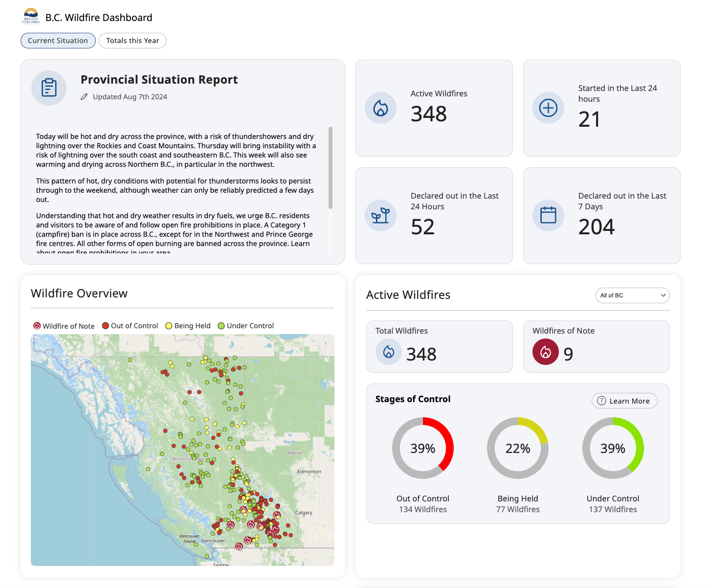Click the Stages of Control heading
Image resolution: width=707 pixels, height=588 pixels.
tap(413, 399)
